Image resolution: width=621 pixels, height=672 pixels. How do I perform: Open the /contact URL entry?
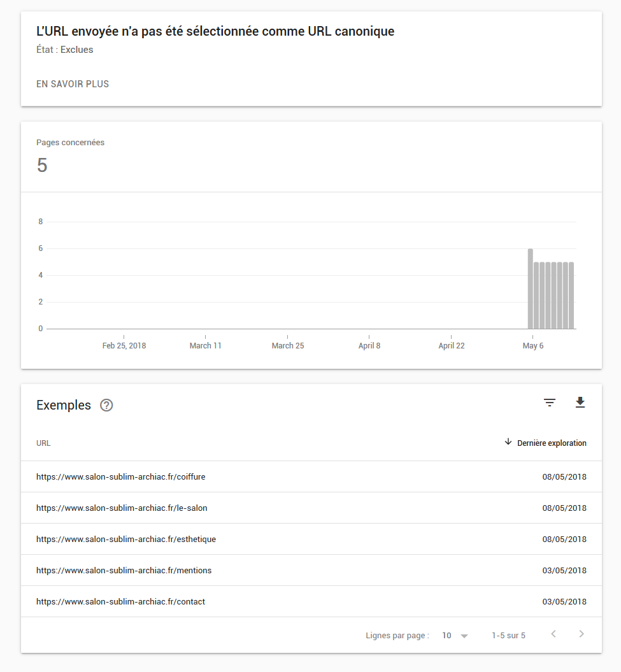pos(120,601)
